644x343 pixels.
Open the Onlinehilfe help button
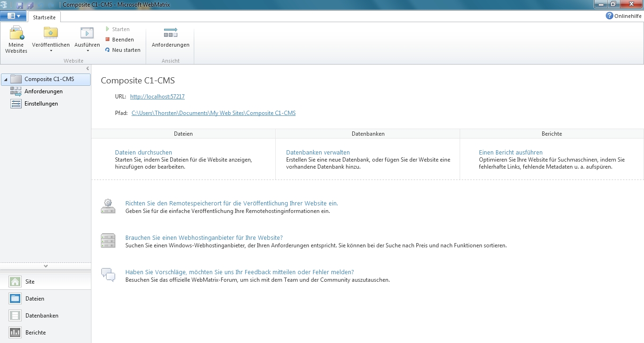point(623,16)
